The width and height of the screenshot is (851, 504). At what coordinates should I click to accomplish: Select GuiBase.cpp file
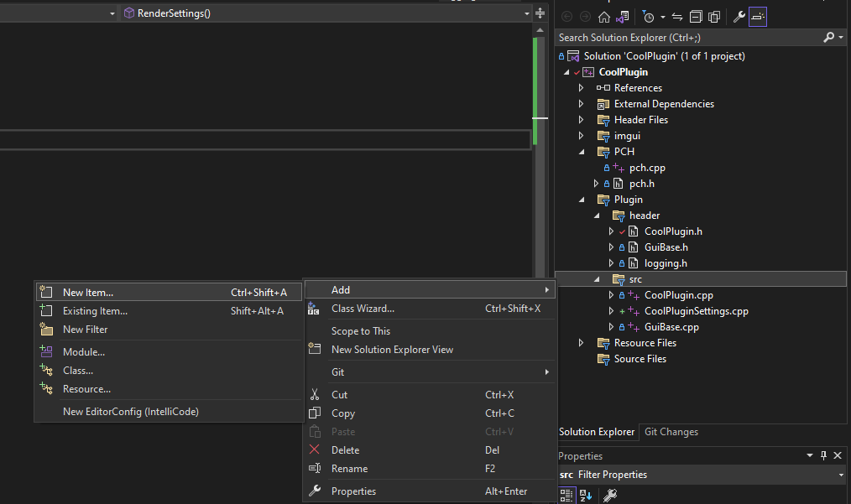(x=671, y=326)
